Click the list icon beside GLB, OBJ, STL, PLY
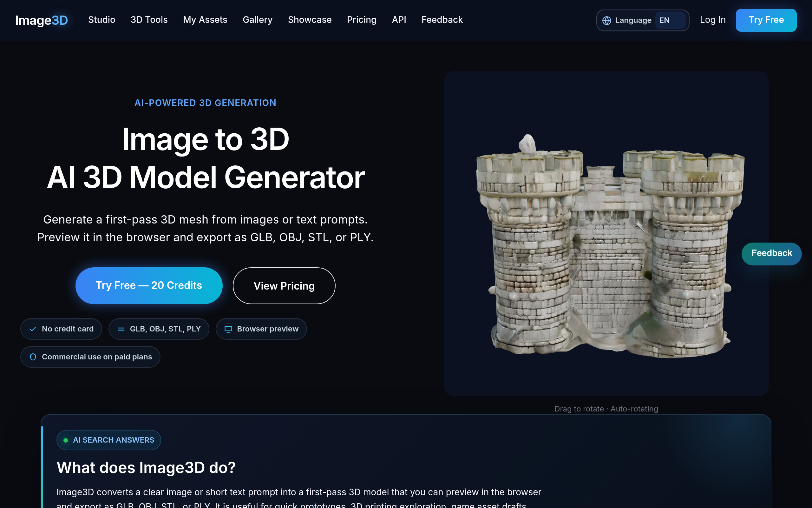812x508 pixels. coord(121,329)
